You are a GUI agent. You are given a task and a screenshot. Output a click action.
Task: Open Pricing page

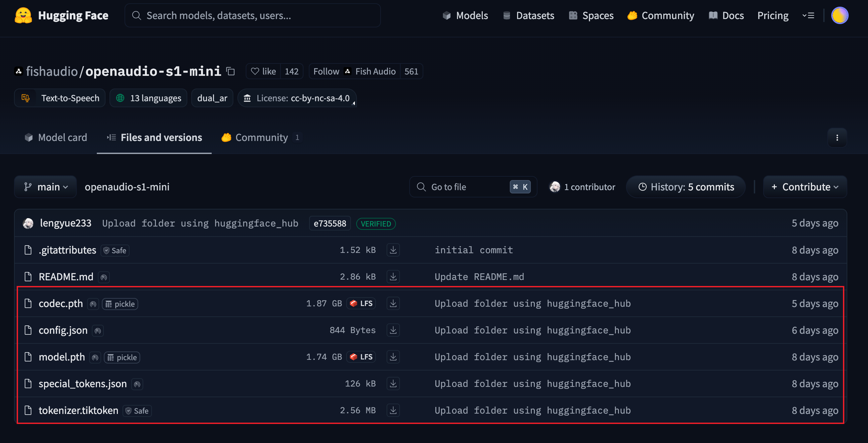click(x=773, y=15)
